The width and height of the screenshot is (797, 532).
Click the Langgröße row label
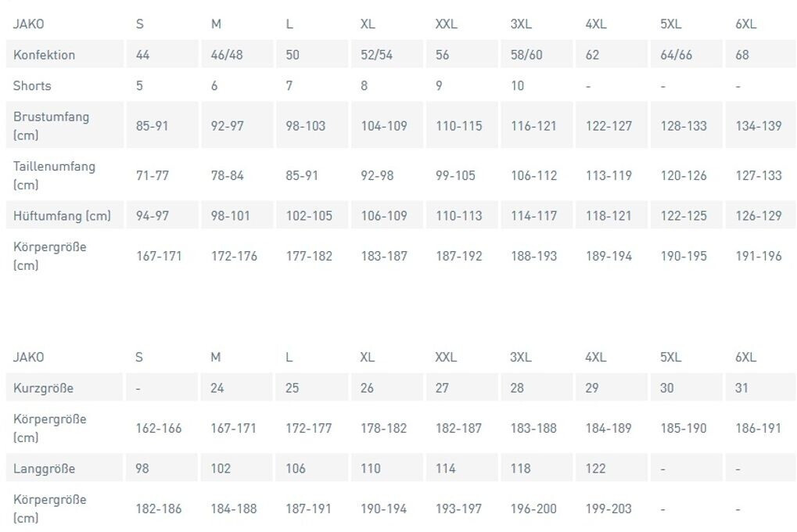(x=43, y=469)
